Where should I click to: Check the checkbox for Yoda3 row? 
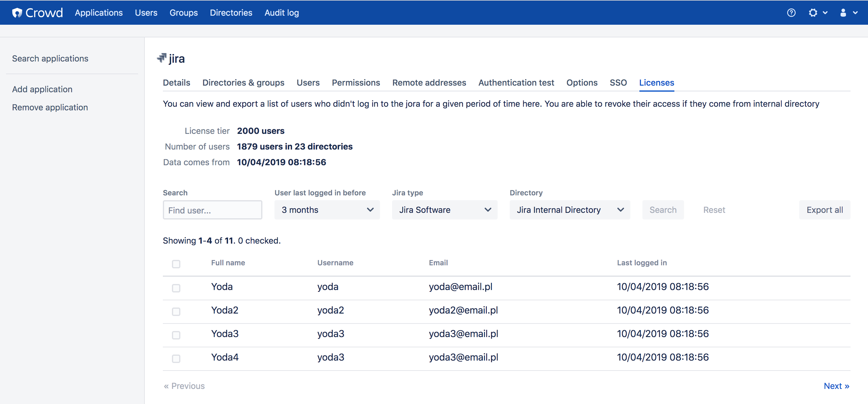point(176,335)
